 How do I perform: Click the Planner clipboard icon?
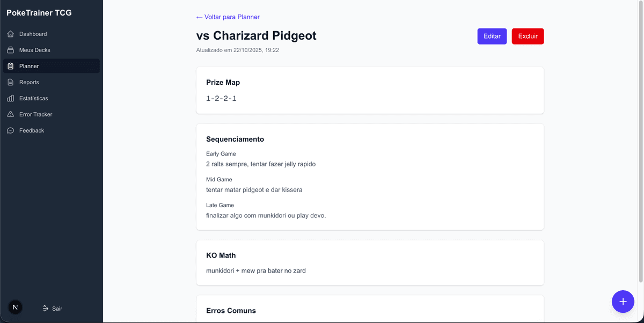click(x=11, y=66)
